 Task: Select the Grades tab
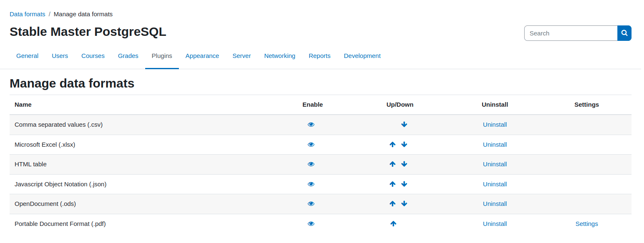pos(128,56)
